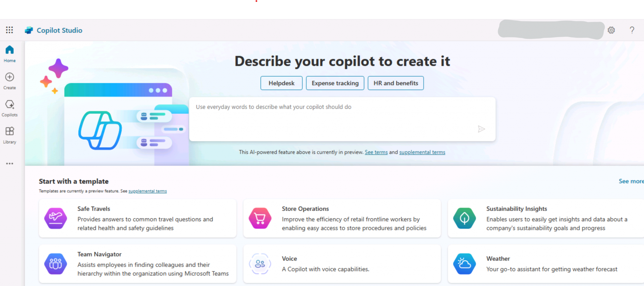This screenshot has width=644, height=286.
Task: Click See more templates link
Action: pyautogui.click(x=631, y=181)
